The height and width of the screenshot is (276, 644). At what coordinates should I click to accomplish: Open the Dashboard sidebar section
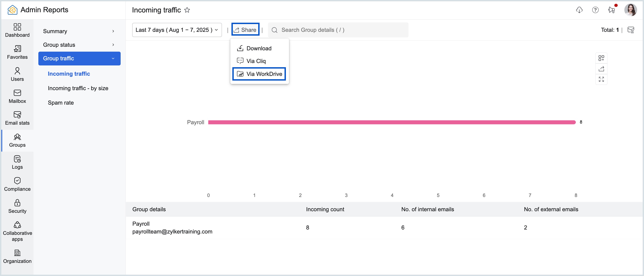(x=17, y=30)
